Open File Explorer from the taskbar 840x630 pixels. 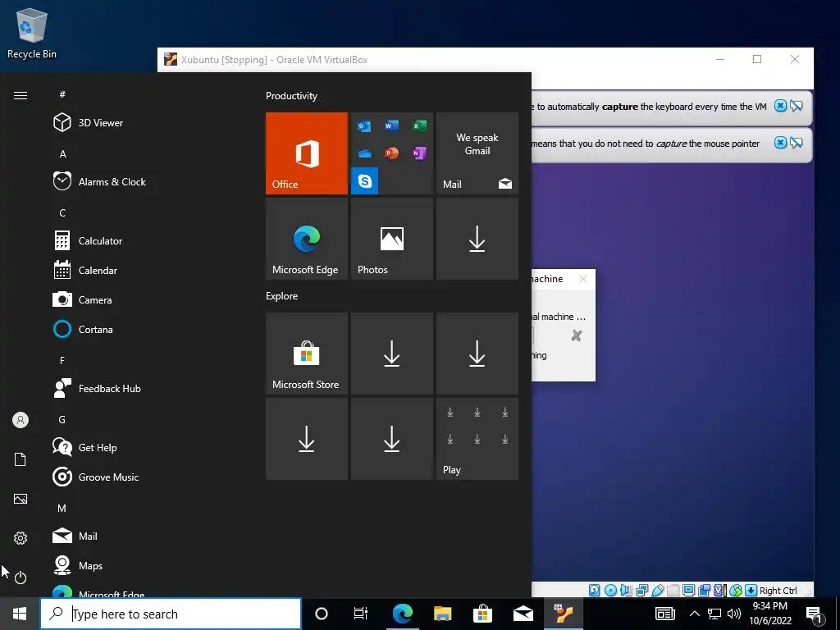pos(442,614)
